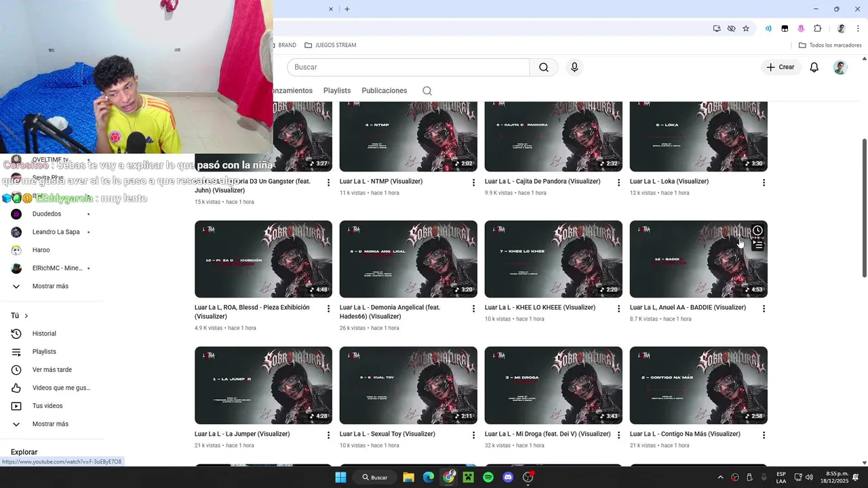Click the Crear button
868x488 pixels.
click(781, 67)
